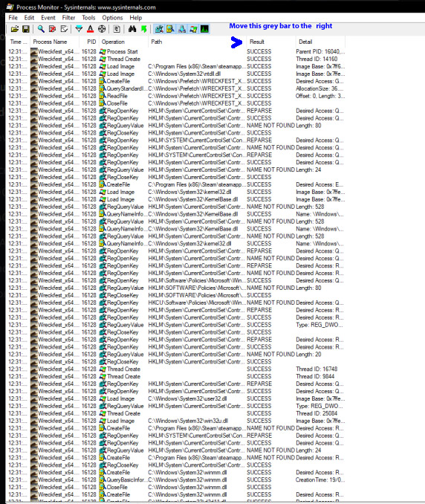Open the File menu
425x504 pixels.
13,18
